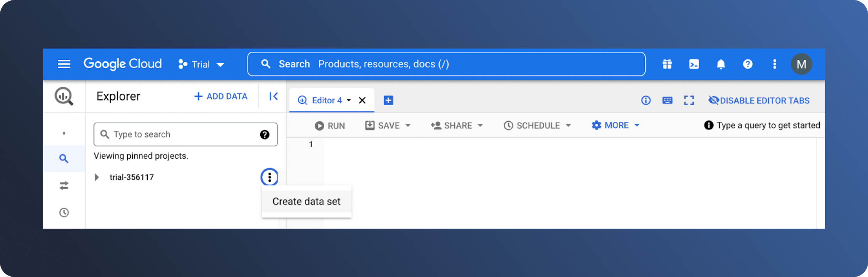
Task: Switch to the Editor 4 tab
Action: (x=323, y=101)
